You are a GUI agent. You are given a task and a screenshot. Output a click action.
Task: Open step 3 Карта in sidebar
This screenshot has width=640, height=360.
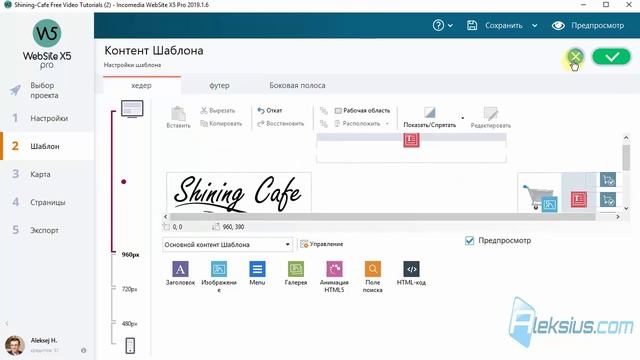[47, 174]
